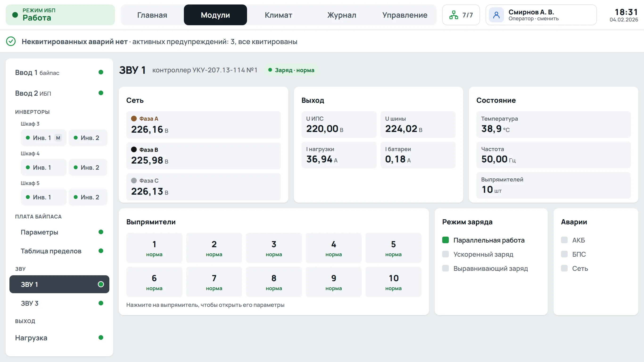The width and height of the screenshot is (644, 362).
Task: Click the Режим ИБП Работа status panel
Action: click(60, 15)
